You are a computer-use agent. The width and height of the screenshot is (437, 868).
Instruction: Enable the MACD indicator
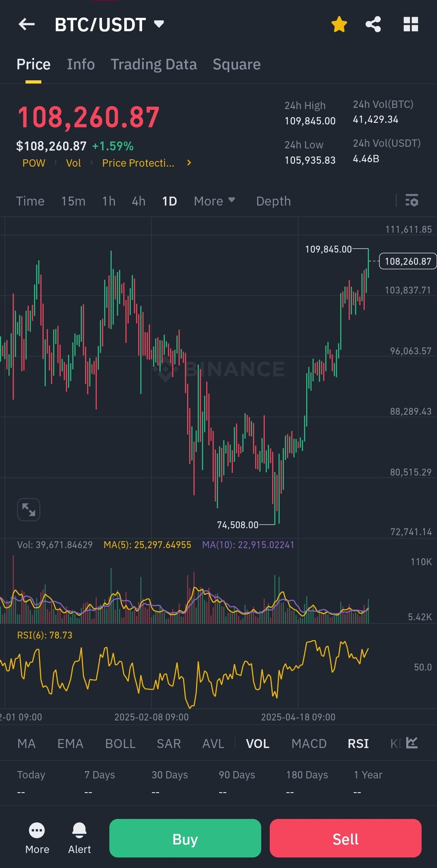pyautogui.click(x=309, y=744)
